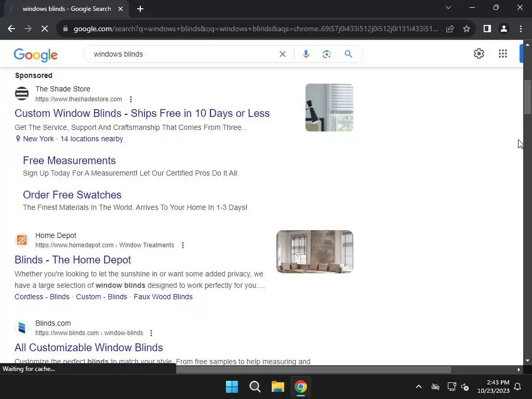The height and width of the screenshot is (399, 532).
Task: Open the tab search chevron
Action: [x=448, y=7]
